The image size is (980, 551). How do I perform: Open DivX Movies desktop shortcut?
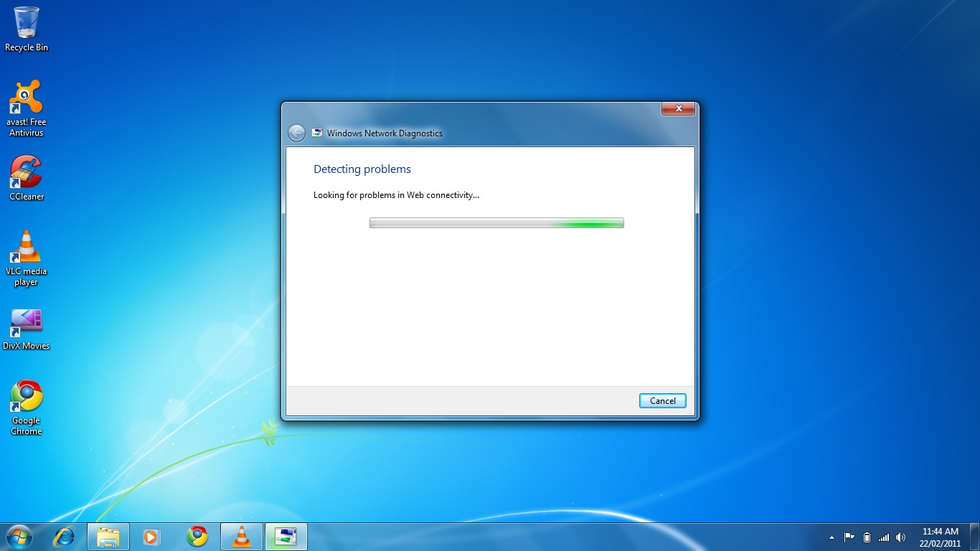click(27, 329)
